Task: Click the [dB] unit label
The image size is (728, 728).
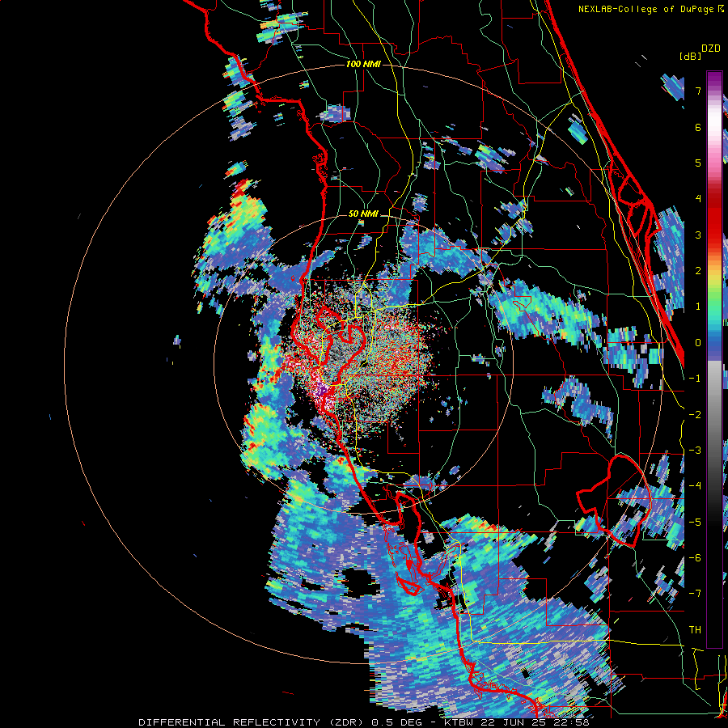Action: [x=691, y=56]
